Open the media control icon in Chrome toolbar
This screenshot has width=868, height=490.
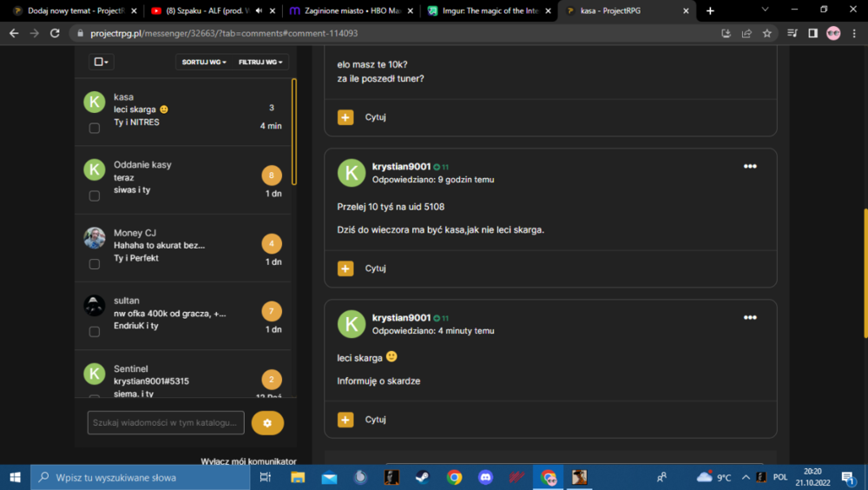pos(792,33)
